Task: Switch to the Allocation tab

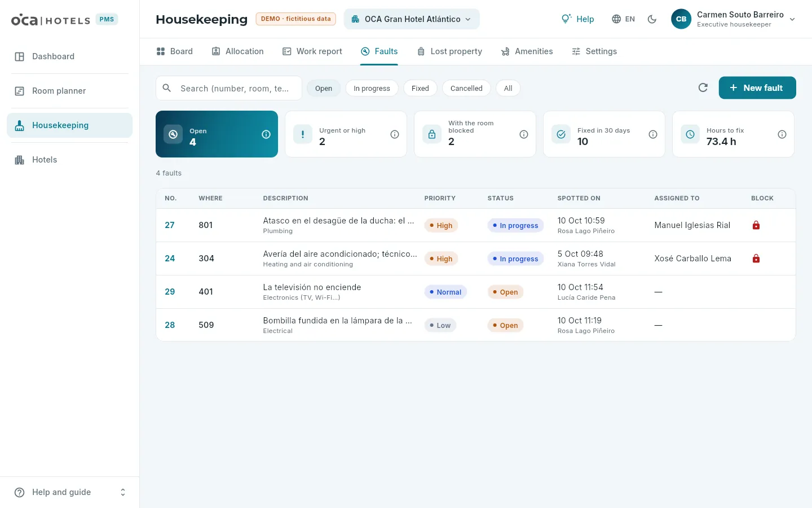Action: point(237,51)
